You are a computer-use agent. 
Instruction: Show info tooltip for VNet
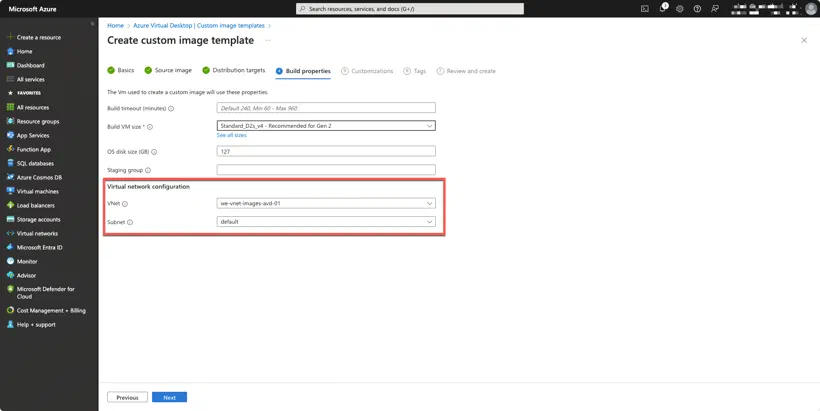pos(125,204)
